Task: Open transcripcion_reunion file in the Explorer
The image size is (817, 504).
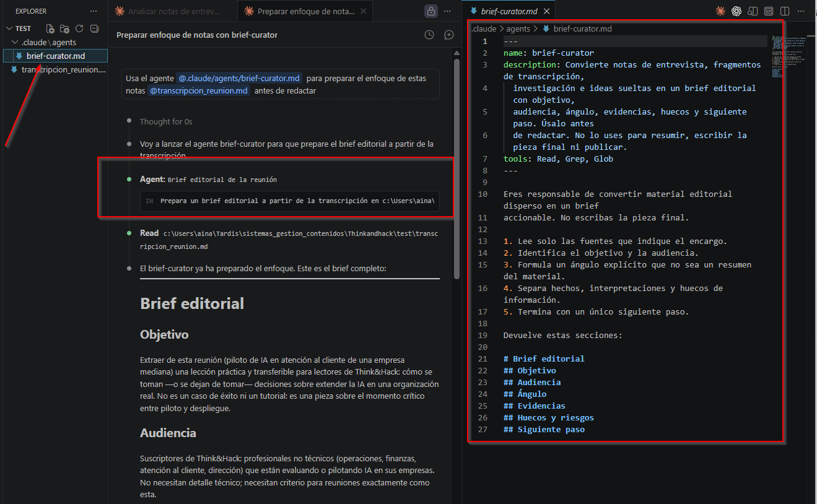Action: tap(58, 70)
